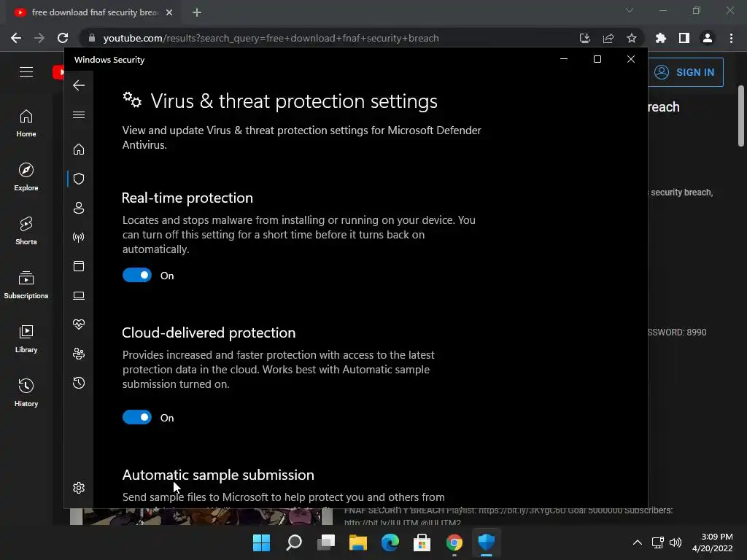Open Windows Security settings gear icon
747x560 pixels.
tap(79, 488)
